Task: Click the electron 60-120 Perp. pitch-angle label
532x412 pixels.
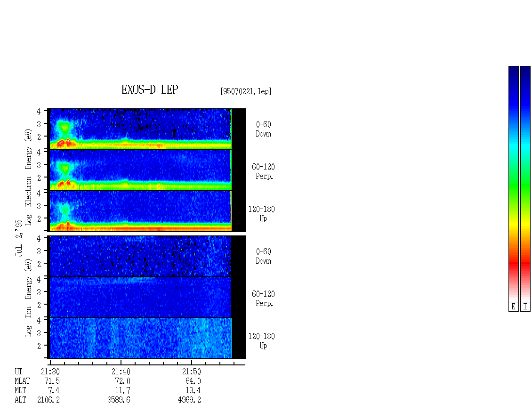Action: pyautogui.click(x=263, y=172)
